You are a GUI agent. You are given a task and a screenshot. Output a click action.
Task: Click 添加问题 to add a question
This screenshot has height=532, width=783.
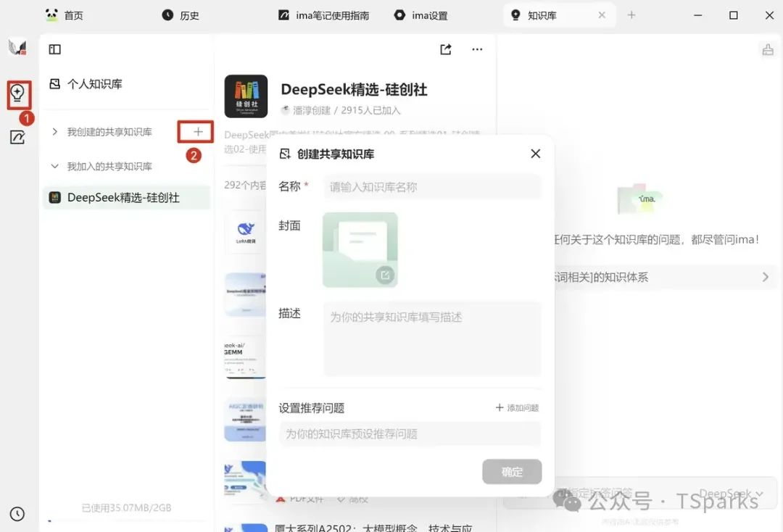(x=517, y=408)
